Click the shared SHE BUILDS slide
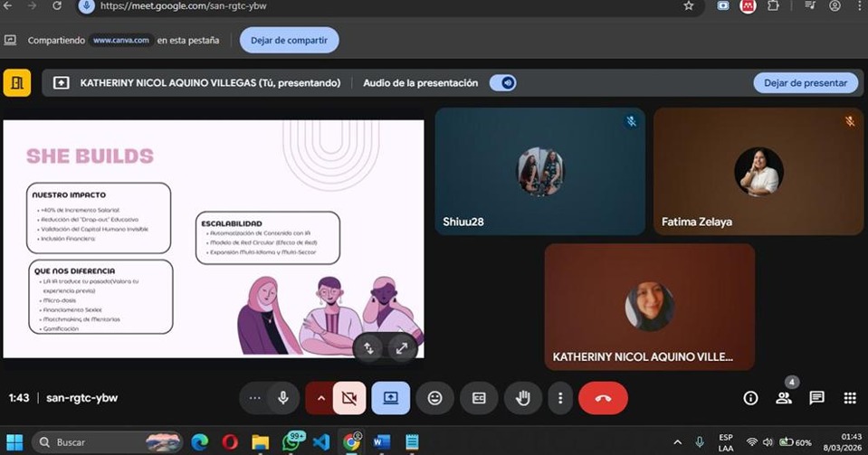Viewport: 868px width, 455px height. click(x=214, y=239)
